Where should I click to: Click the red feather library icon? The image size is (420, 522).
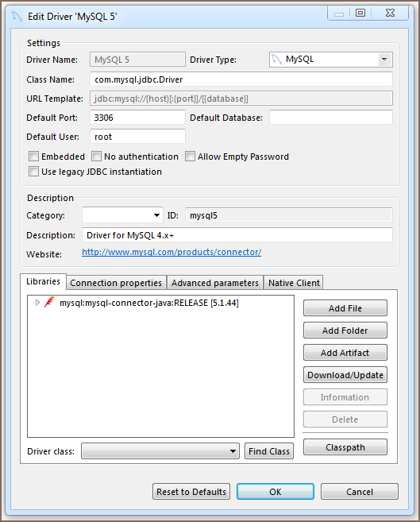pyautogui.click(x=49, y=302)
